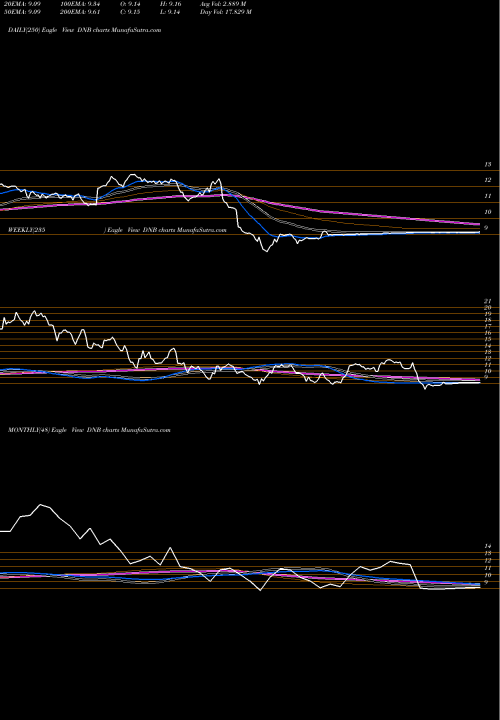Click the DAILY(250) Eagle View chart title
The image size is (500, 720).
(84, 30)
